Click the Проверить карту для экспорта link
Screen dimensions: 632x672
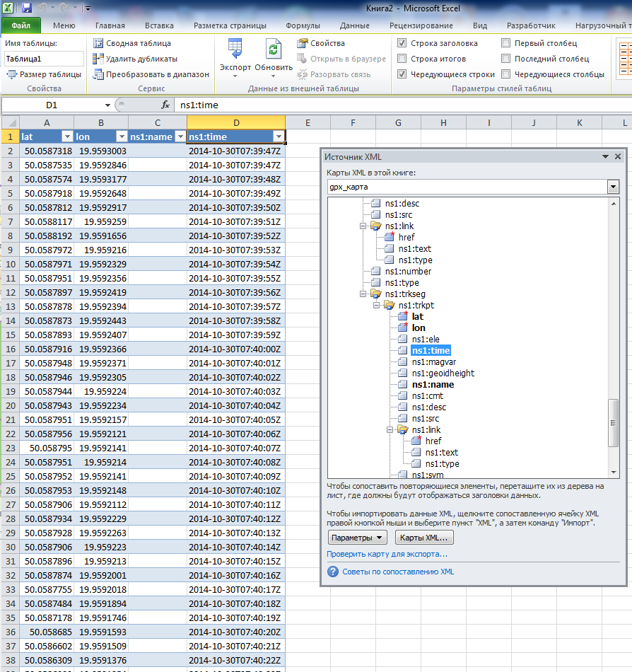387,554
